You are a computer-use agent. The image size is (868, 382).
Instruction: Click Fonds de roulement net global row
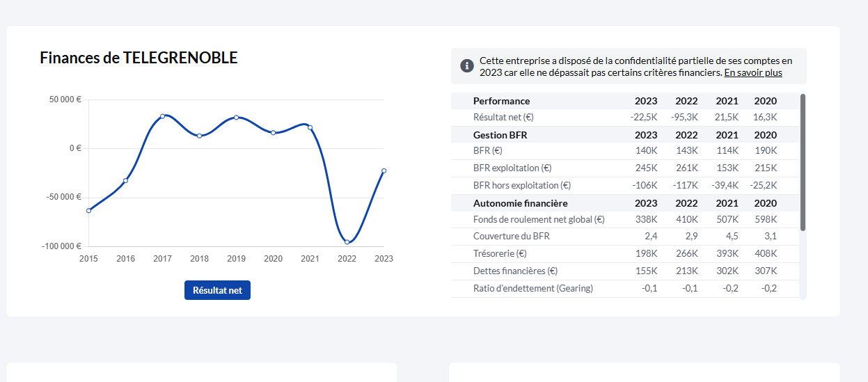(x=625, y=220)
